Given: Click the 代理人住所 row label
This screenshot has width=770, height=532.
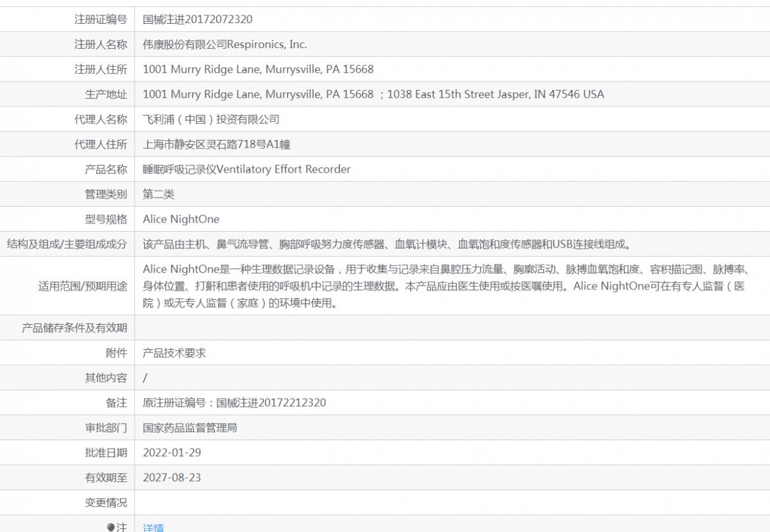Looking at the screenshot, I should click(101, 144).
